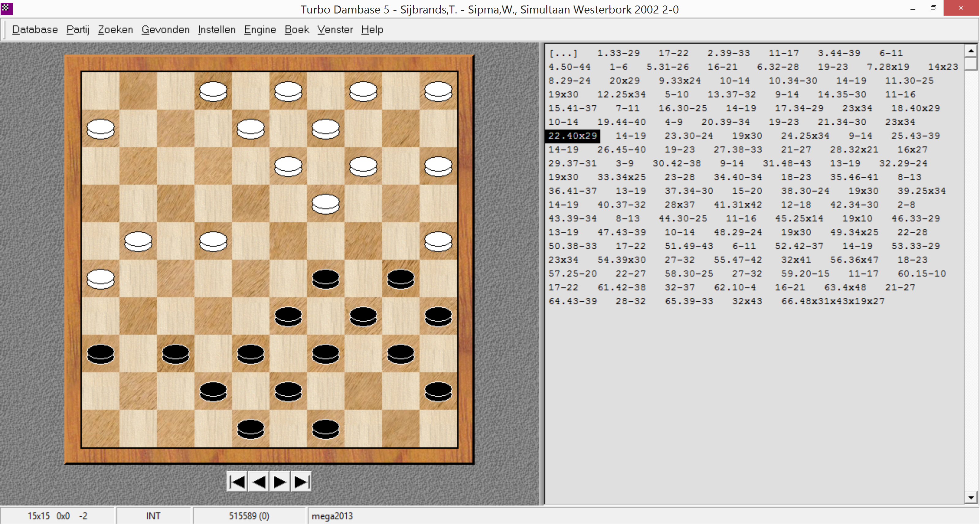Image resolution: width=980 pixels, height=524 pixels.
Task: Jump to the last move of the game
Action: (301, 482)
